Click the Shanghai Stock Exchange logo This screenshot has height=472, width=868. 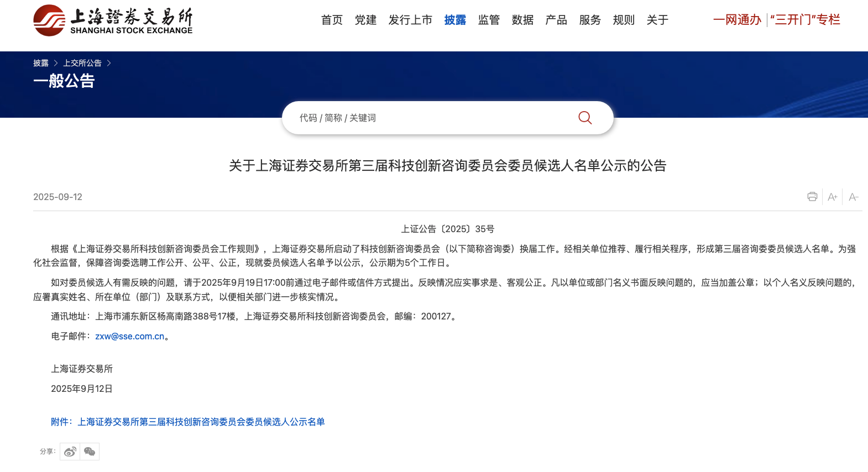click(x=113, y=20)
